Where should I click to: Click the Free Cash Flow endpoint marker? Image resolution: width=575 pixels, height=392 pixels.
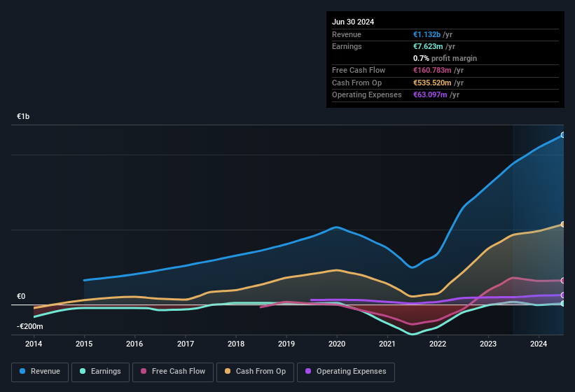coord(562,281)
